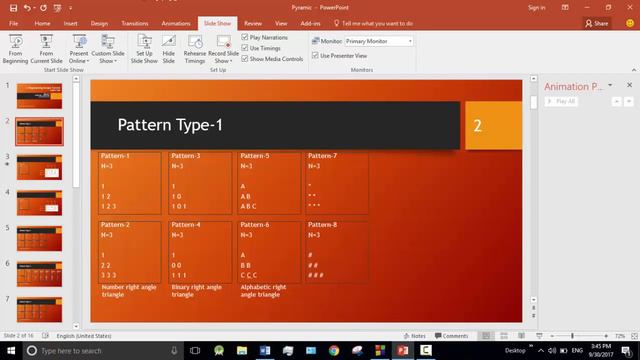Image resolution: width=640 pixels, height=360 pixels.
Task: Switch to the Home tab
Action: (42, 23)
